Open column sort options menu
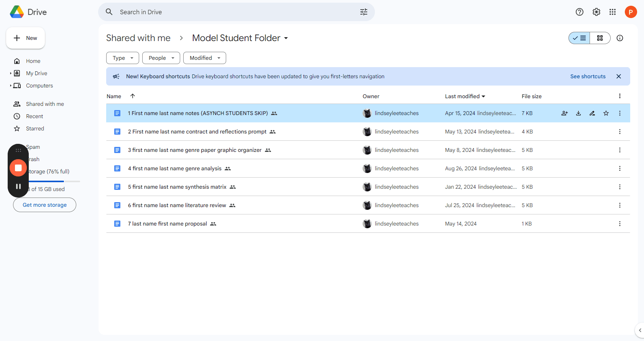This screenshot has width=644, height=341. [x=620, y=96]
